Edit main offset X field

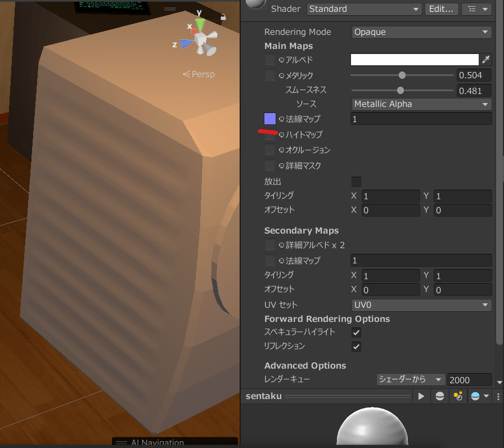[x=390, y=210]
